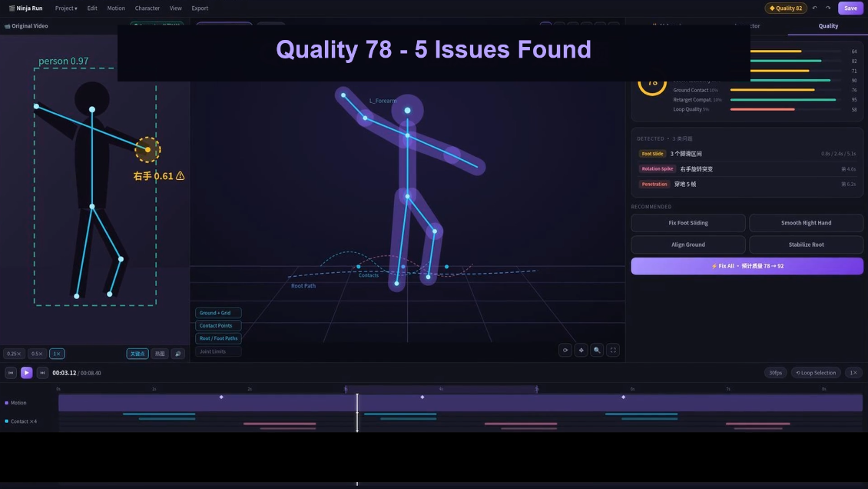868x489 pixels.
Task: Click the Fix Foot Sliding button
Action: 688,223
